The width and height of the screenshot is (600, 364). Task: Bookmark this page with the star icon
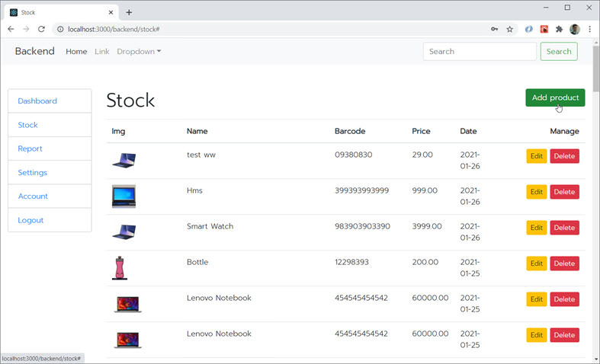(x=509, y=29)
